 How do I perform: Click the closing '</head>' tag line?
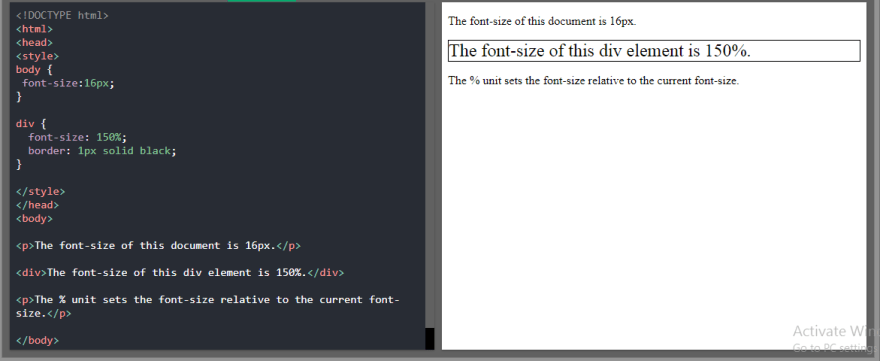[x=37, y=205]
